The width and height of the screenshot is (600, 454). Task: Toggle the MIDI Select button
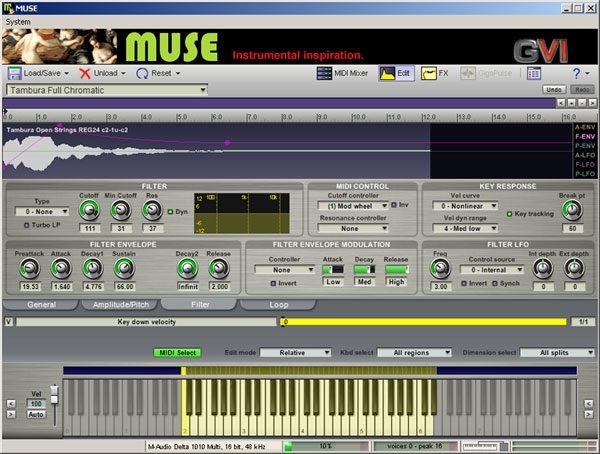(178, 353)
